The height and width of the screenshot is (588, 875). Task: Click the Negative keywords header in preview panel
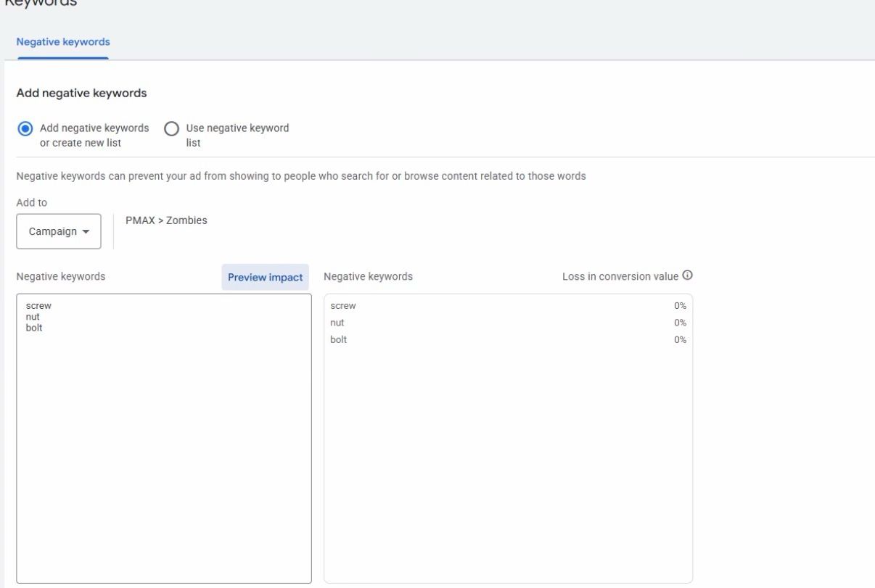[x=368, y=276]
